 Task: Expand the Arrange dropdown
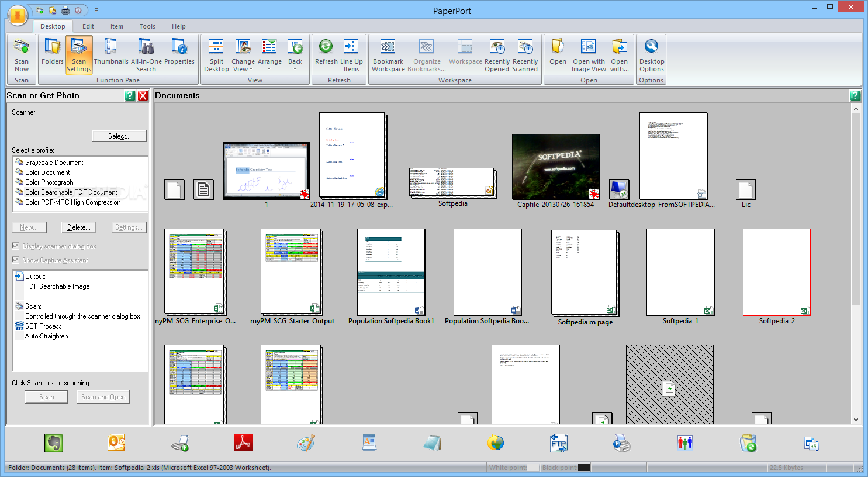click(269, 55)
